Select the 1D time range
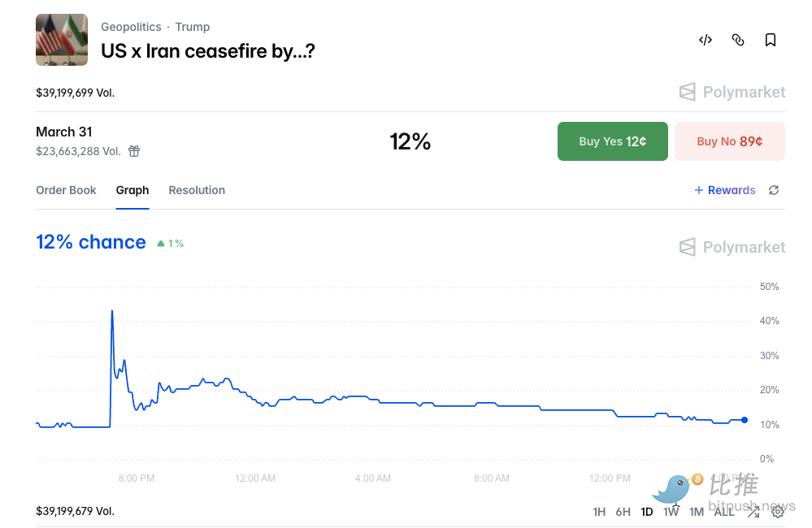 coord(647,512)
